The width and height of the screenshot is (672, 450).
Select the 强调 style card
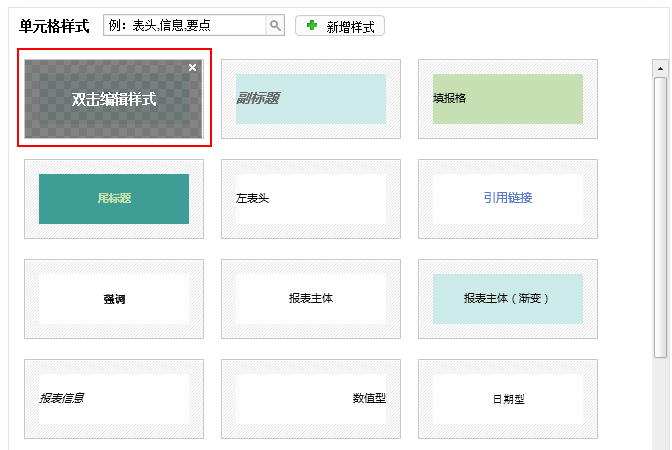(114, 299)
